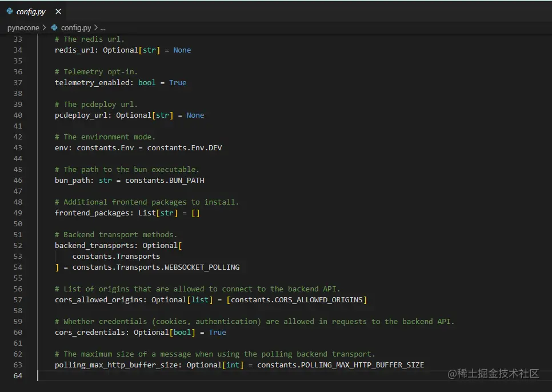The image size is (552, 392).
Task: Click line number 52 in gutter
Action: (x=18, y=246)
